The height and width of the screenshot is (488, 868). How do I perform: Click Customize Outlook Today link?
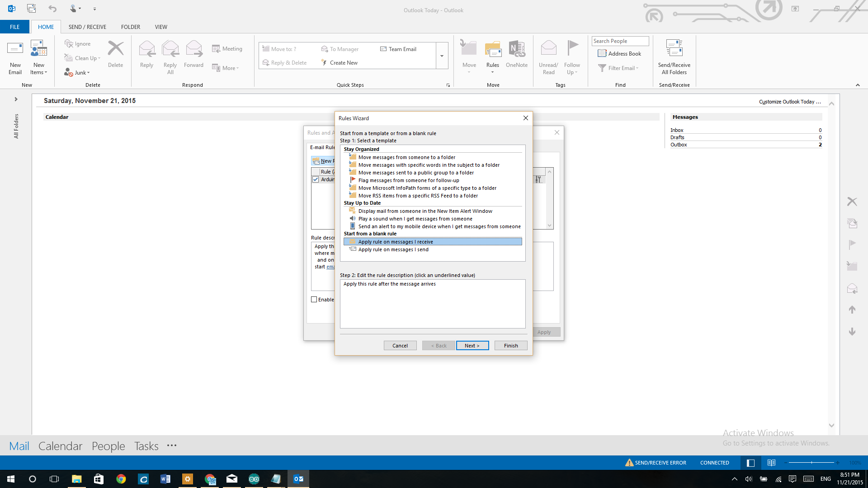coord(789,102)
